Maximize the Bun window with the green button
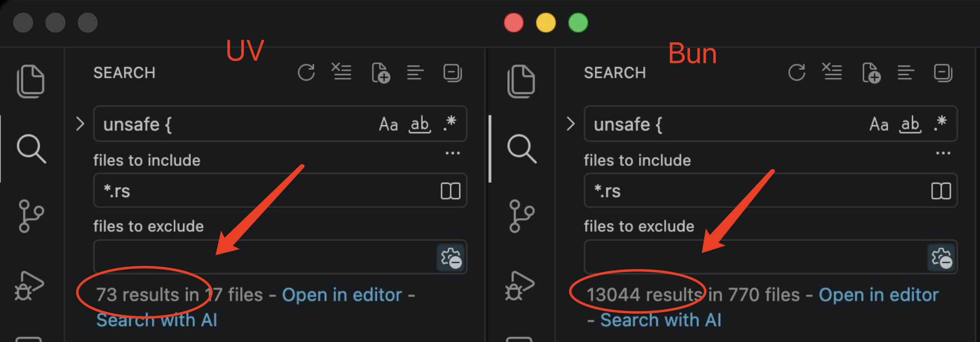980x342 pixels. pos(578,23)
